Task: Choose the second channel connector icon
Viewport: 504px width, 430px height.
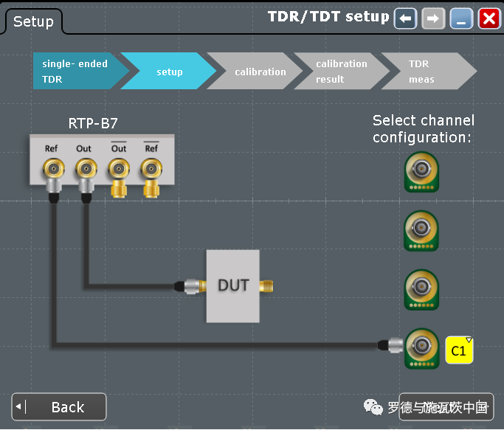Action: 421,231
